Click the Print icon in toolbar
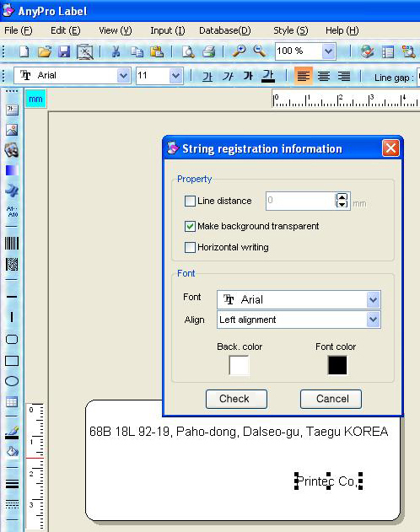Screen dimensions: 420x532 (x=209, y=51)
